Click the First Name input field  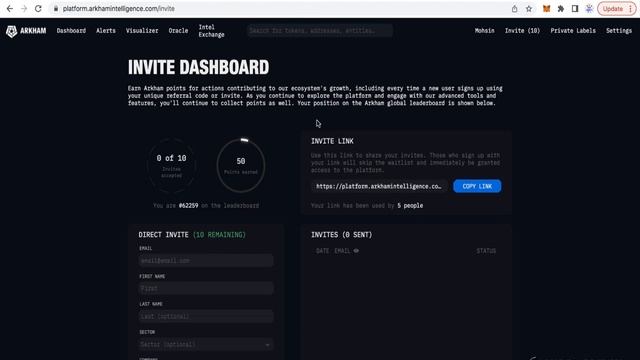[x=206, y=289]
